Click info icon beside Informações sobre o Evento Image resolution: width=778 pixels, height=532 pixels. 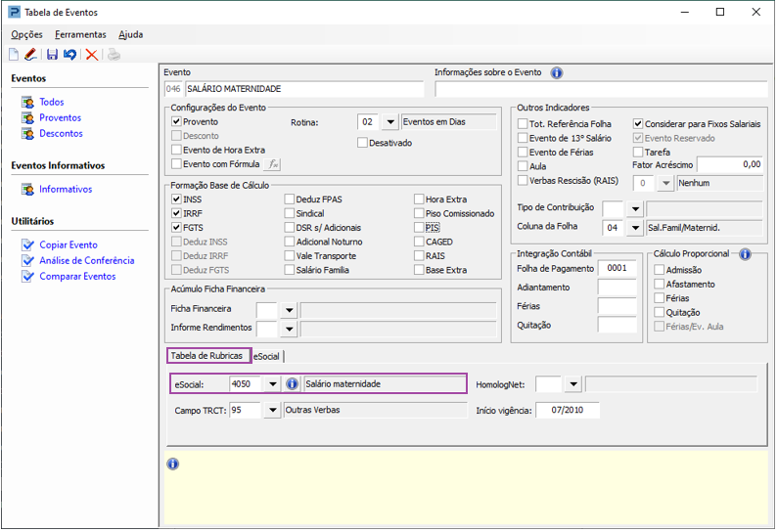point(557,73)
